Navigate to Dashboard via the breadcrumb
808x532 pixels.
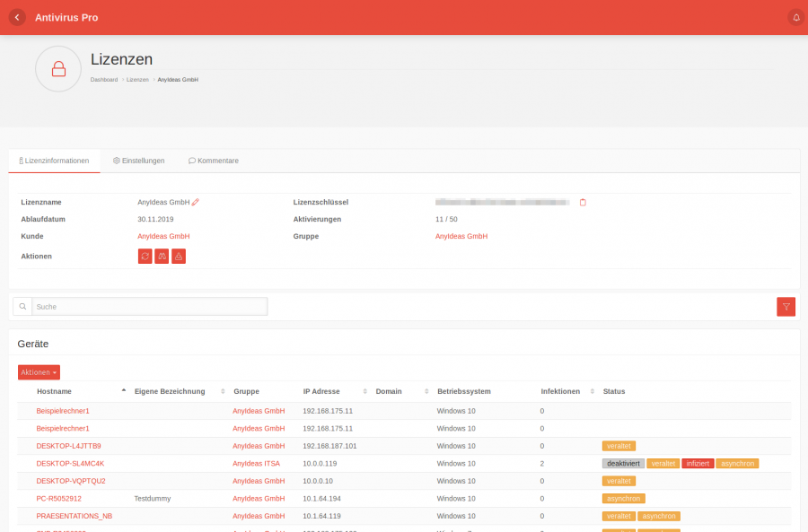pos(103,79)
